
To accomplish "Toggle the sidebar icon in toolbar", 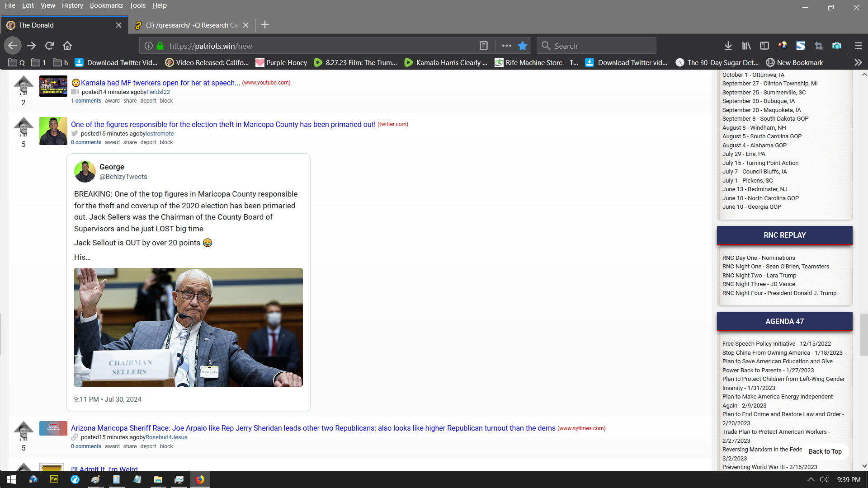I will pos(764,46).
